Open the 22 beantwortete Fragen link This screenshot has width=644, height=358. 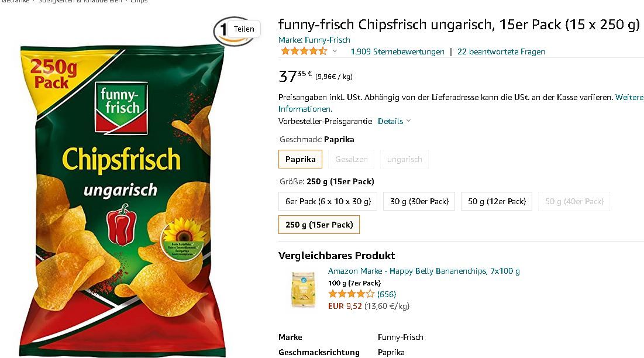tap(501, 51)
